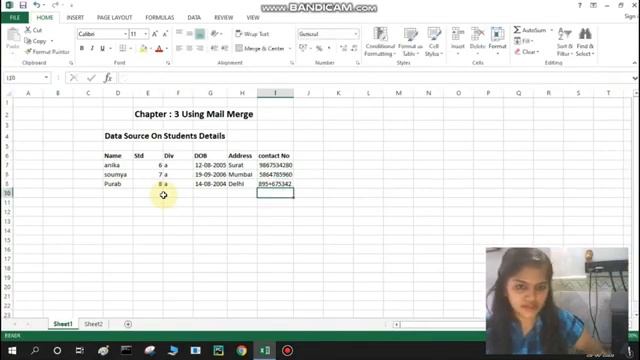Open the FILE tab

(x=15, y=18)
